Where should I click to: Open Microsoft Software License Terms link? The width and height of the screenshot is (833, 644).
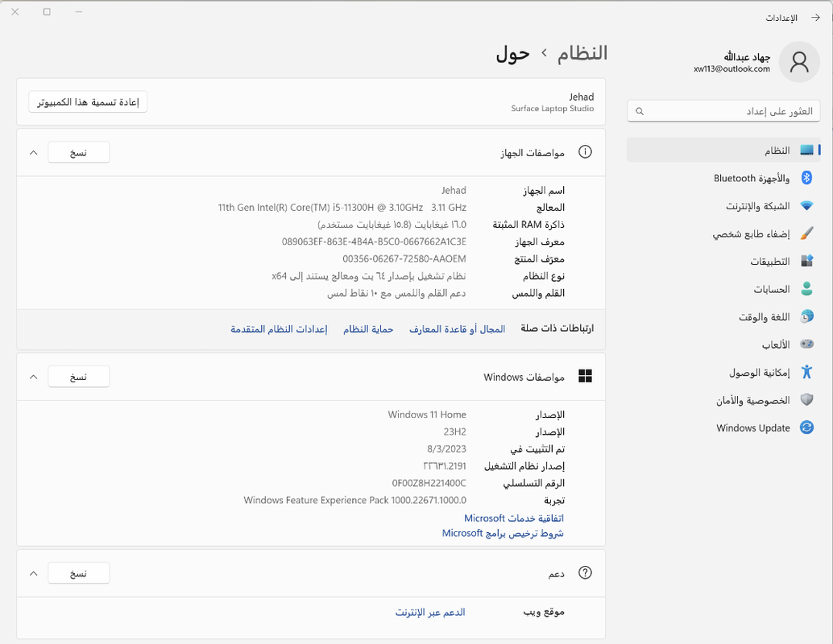503,533
